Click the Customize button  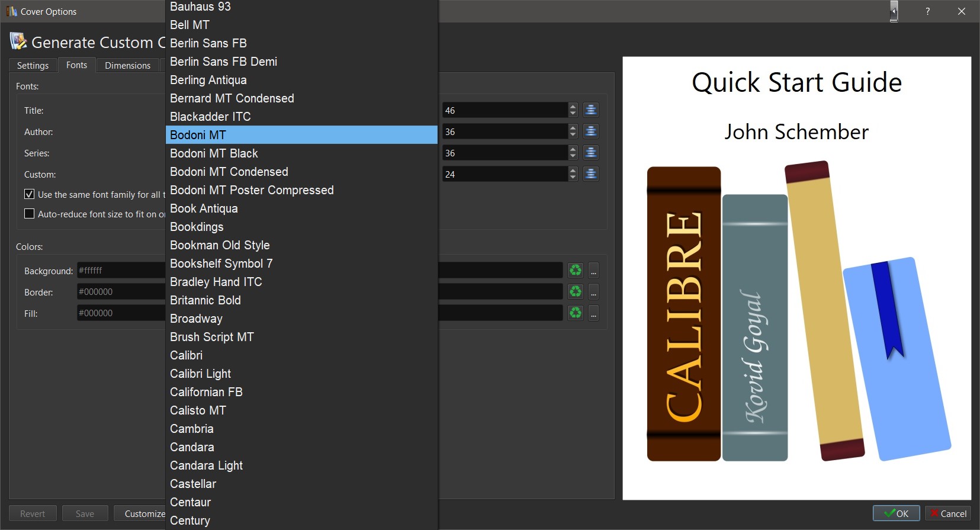(140, 513)
